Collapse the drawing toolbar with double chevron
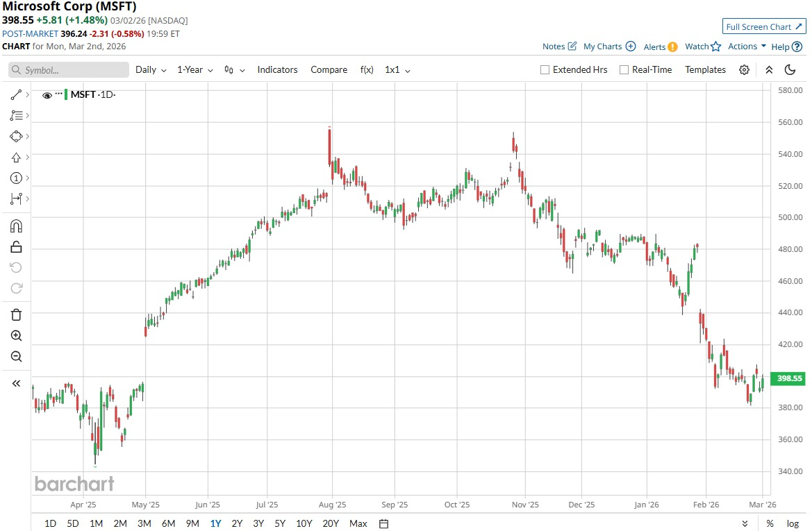Viewport: 812px width, 531px height. pyautogui.click(x=16, y=383)
